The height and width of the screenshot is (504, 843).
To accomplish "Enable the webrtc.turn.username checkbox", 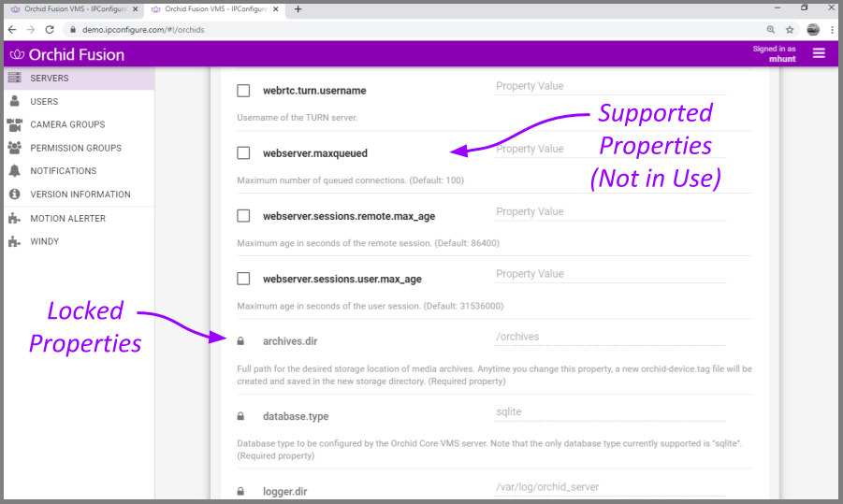I will [243, 91].
